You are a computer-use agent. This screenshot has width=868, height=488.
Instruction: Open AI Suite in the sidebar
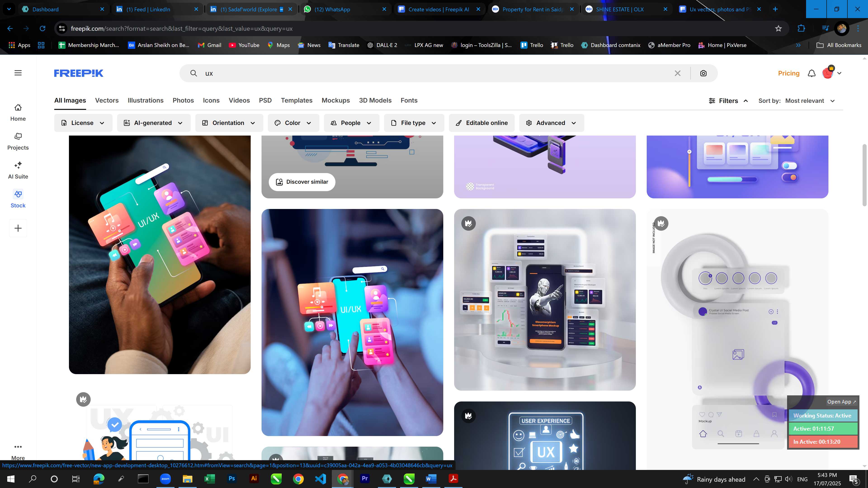coord(18,170)
